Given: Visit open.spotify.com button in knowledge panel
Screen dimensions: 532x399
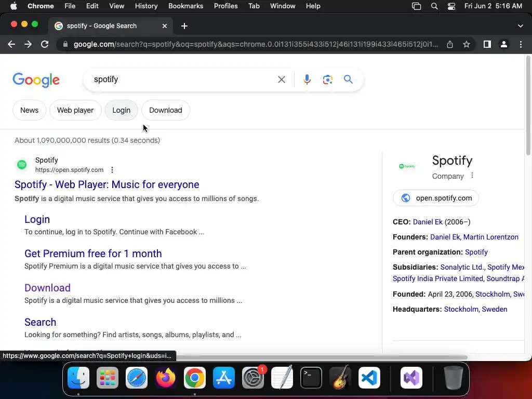Looking at the screenshot, I should tap(436, 198).
